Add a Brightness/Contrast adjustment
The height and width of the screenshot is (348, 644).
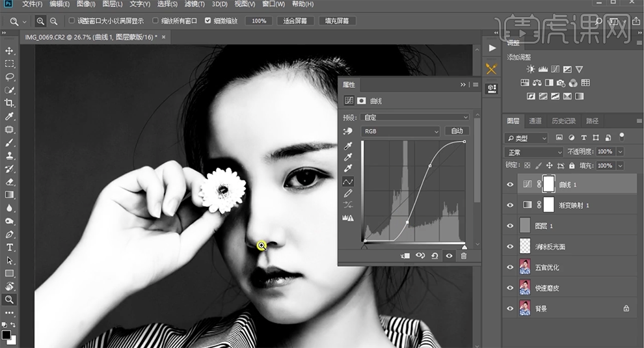(x=531, y=69)
